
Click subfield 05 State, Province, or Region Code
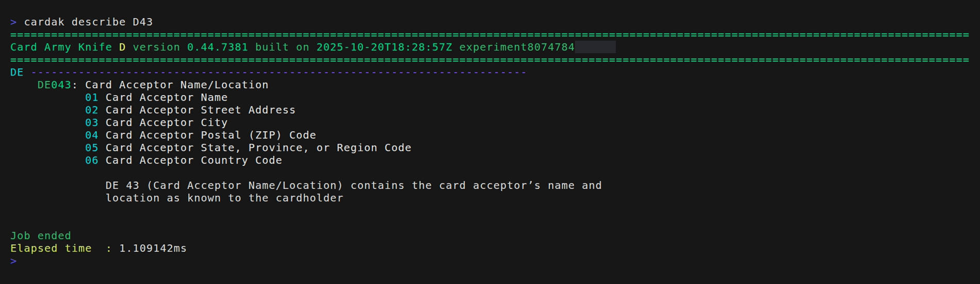pyautogui.click(x=248, y=148)
